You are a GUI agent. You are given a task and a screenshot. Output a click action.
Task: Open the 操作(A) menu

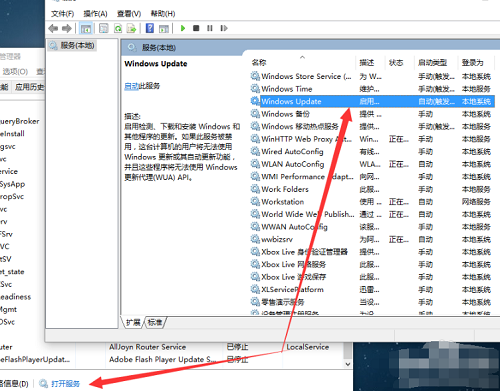pos(95,14)
